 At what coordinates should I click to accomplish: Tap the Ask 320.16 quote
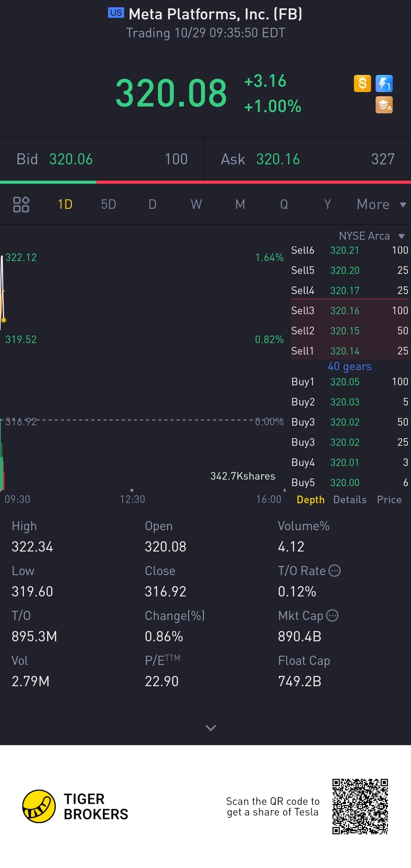click(308, 159)
